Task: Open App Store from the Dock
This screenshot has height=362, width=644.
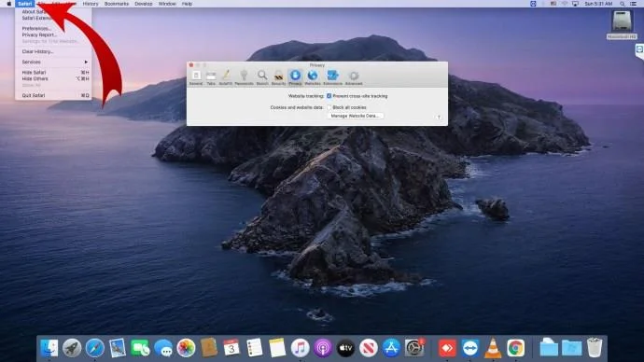Action: 391,348
